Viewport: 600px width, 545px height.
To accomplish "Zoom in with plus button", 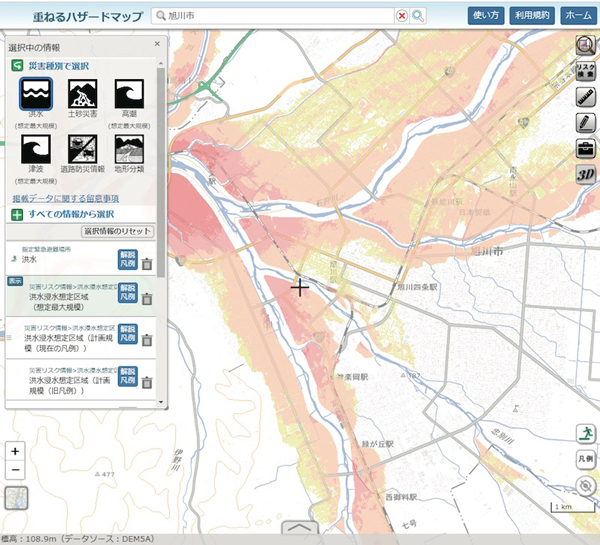I will [x=15, y=451].
